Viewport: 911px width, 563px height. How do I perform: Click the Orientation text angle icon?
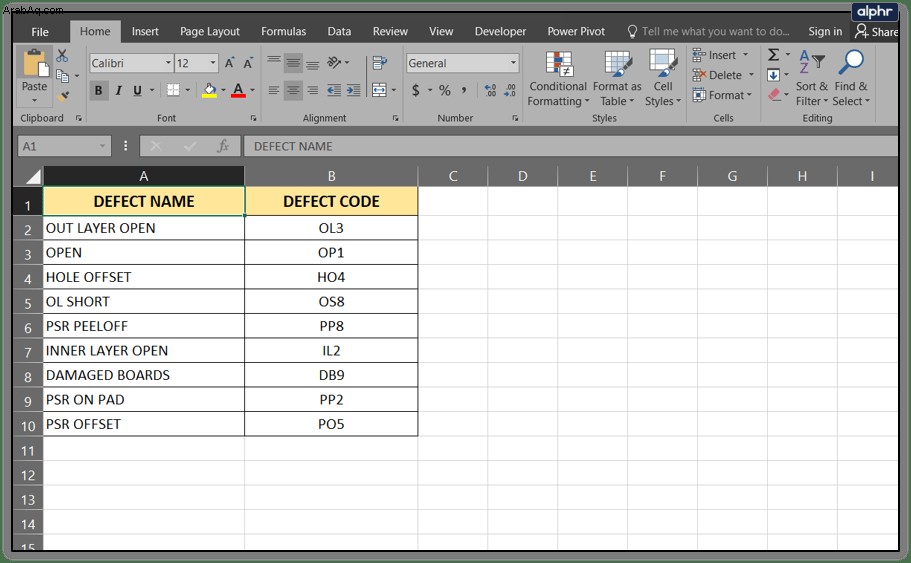pyautogui.click(x=334, y=62)
